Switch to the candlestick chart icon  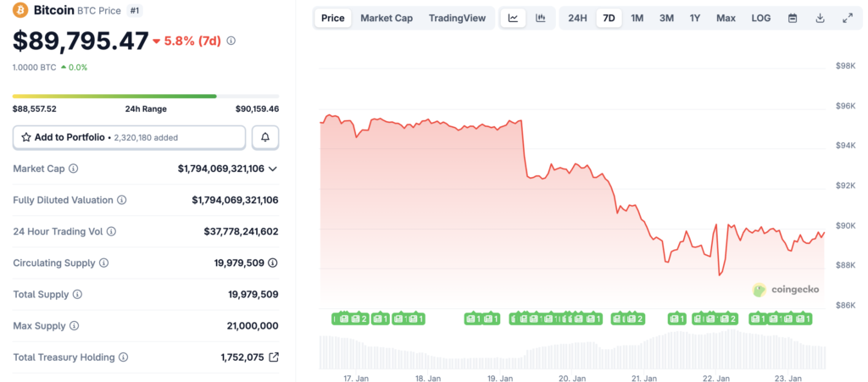539,18
